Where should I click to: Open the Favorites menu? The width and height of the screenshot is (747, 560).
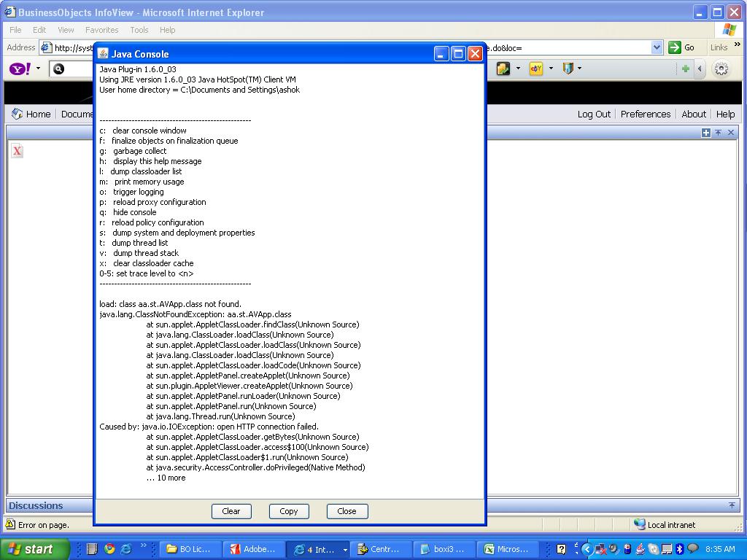click(x=101, y=30)
